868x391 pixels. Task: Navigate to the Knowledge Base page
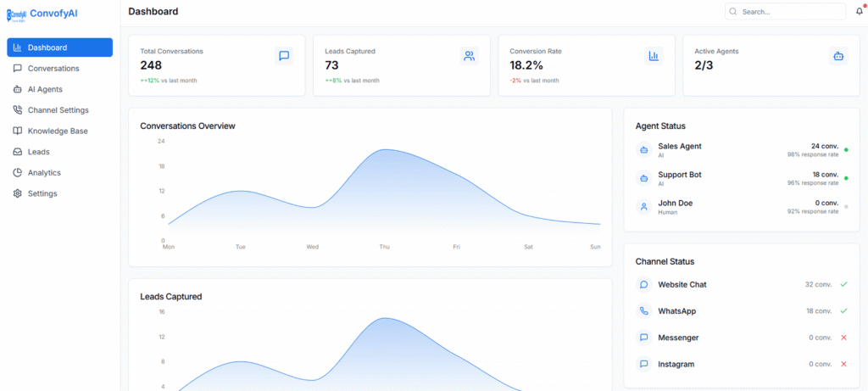(x=57, y=131)
